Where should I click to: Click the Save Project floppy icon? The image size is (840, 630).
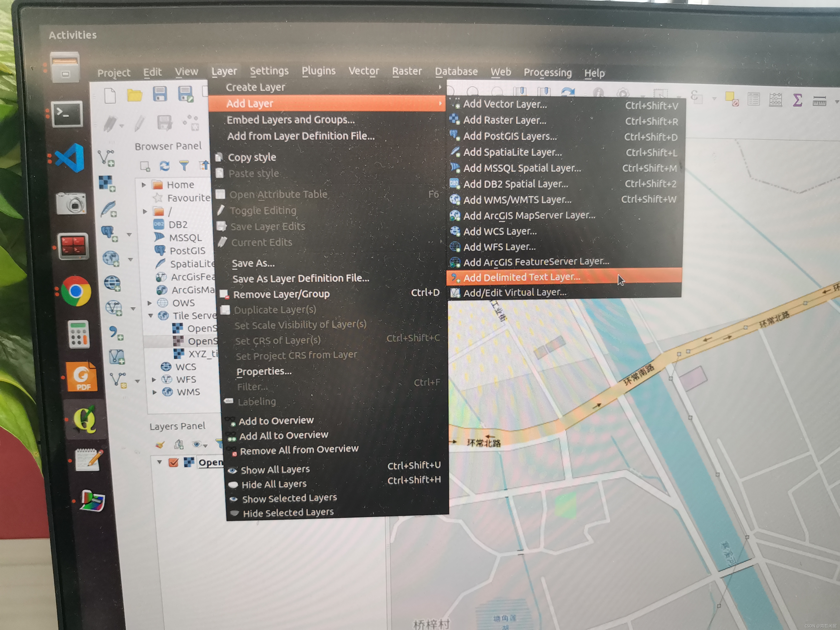[x=160, y=94]
